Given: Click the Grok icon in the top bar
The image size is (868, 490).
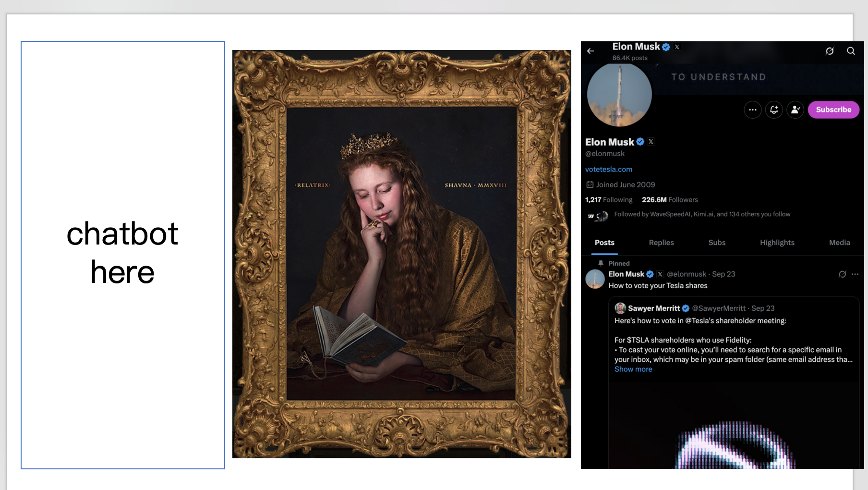Looking at the screenshot, I should tap(830, 51).
